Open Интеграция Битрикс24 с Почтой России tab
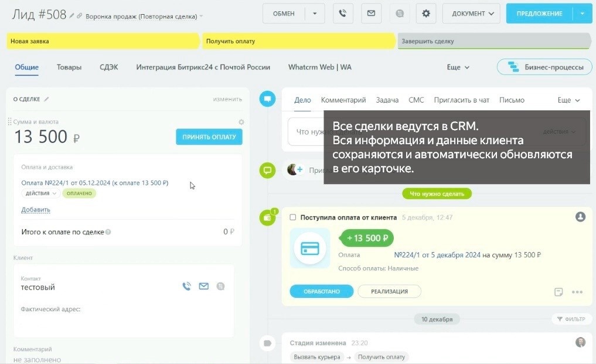 click(203, 67)
